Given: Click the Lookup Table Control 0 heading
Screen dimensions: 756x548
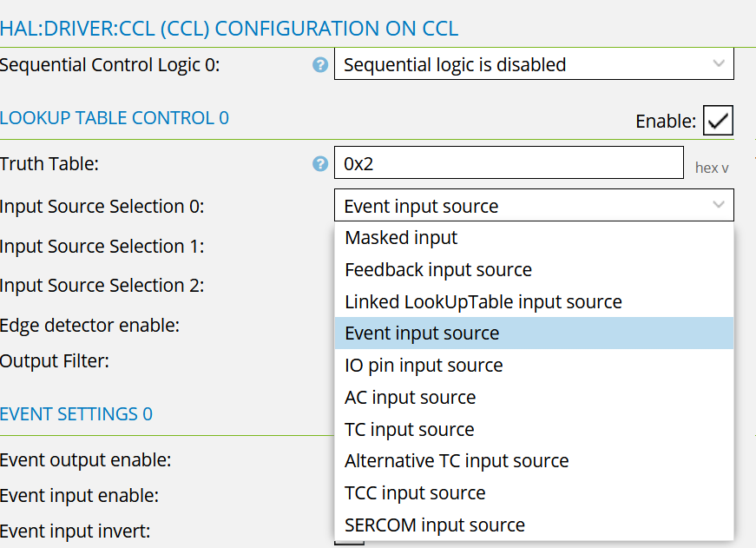Looking at the screenshot, I should [x=115, y=118].
